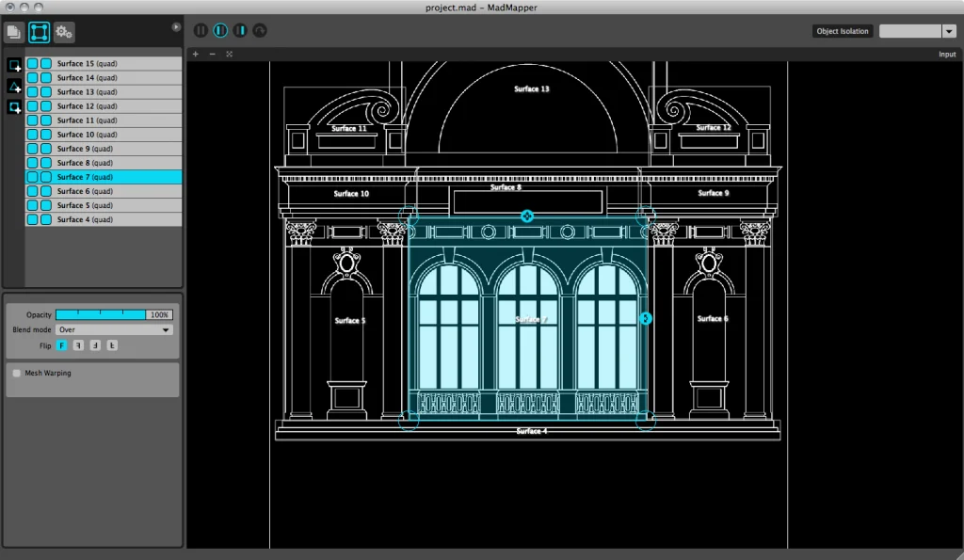The image size is (964, 560).
Task: Enable the Mesh Warping checkbox
Action: pyautogui.click(x=17, y=374)
